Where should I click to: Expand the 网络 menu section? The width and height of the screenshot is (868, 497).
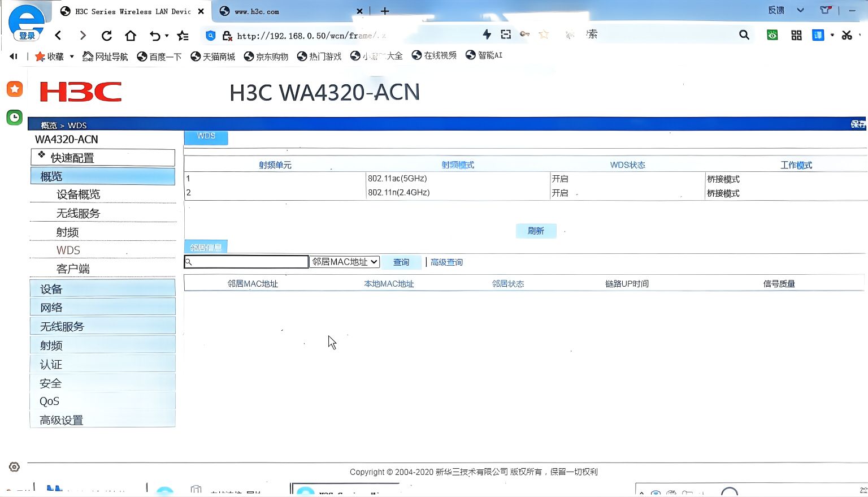click(102, 308)
